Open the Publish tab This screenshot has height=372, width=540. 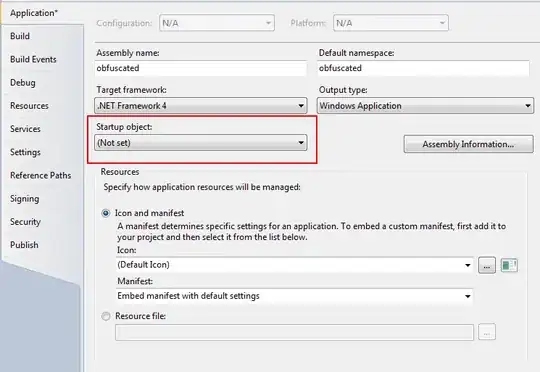[24, 245]
